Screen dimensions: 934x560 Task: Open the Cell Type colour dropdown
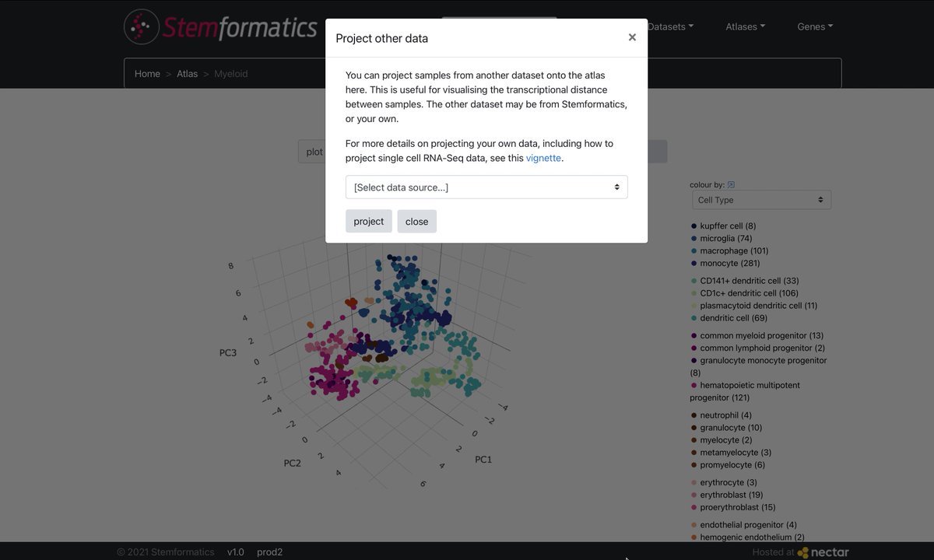point(762,200)
